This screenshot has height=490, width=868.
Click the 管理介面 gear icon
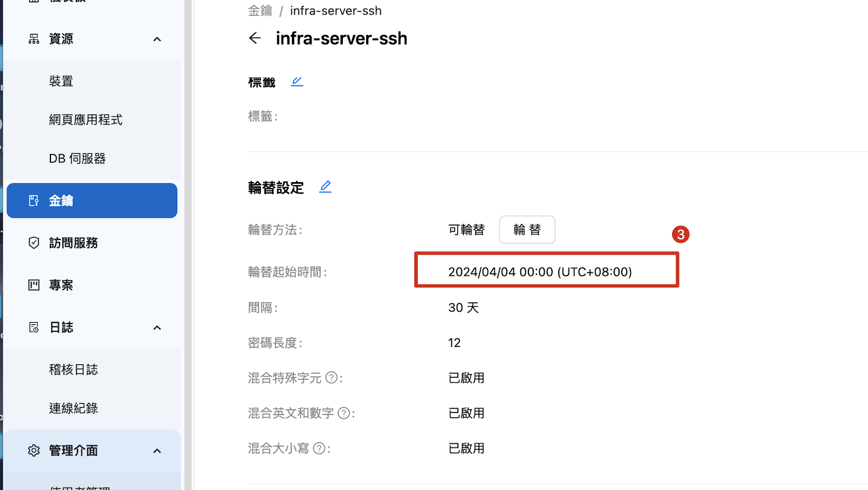coord(34,450)
